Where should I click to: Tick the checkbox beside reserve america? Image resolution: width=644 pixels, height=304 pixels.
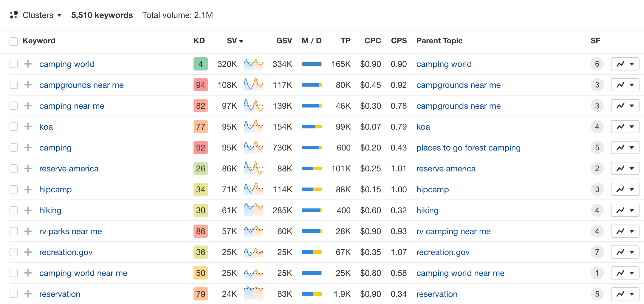pos(14,168)
